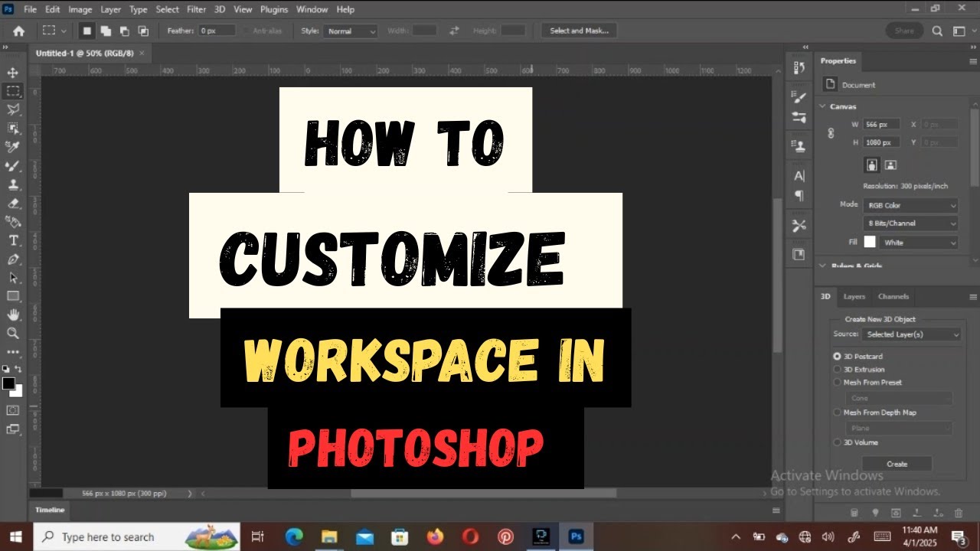Select the Zoom tool

(x=13, y=333)
